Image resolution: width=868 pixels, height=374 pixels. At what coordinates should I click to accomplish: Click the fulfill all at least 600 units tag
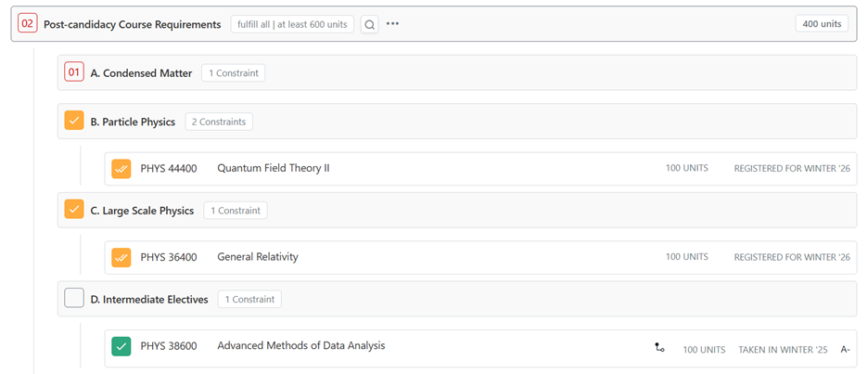tap(292, 24)
